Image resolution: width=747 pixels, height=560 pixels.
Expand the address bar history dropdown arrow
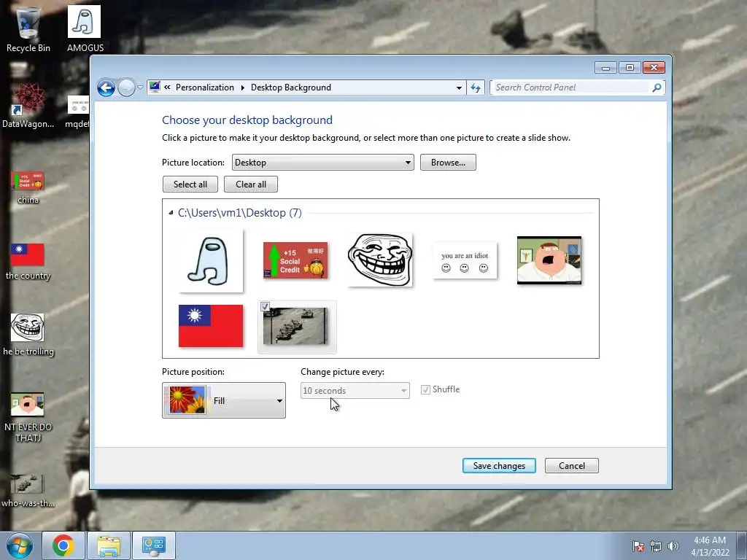pos(459,87)
